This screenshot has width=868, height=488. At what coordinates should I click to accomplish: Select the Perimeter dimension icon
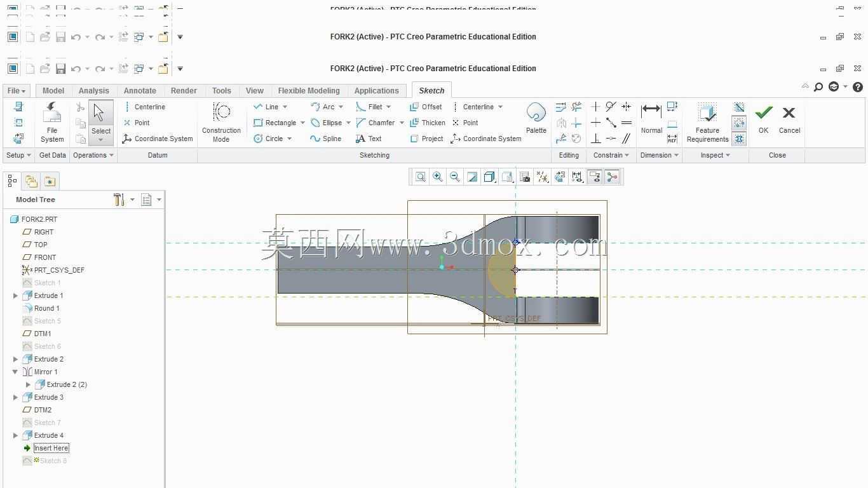click(x=672, y=107)
